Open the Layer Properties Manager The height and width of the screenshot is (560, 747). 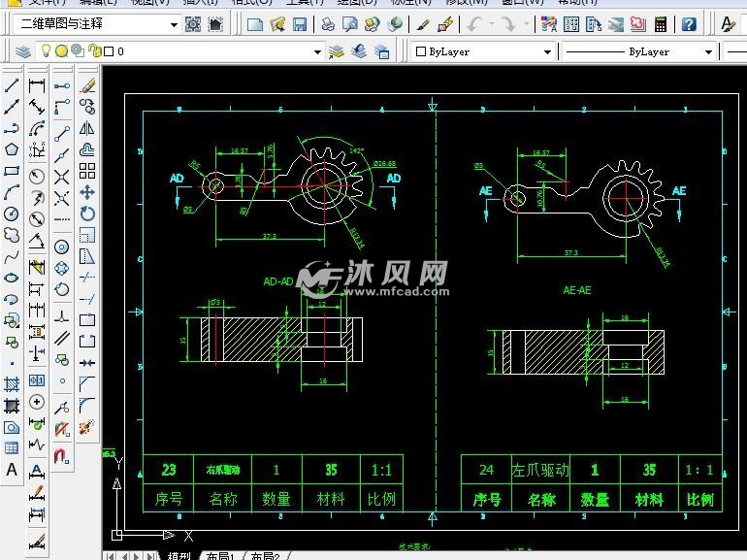pos(22,51)
